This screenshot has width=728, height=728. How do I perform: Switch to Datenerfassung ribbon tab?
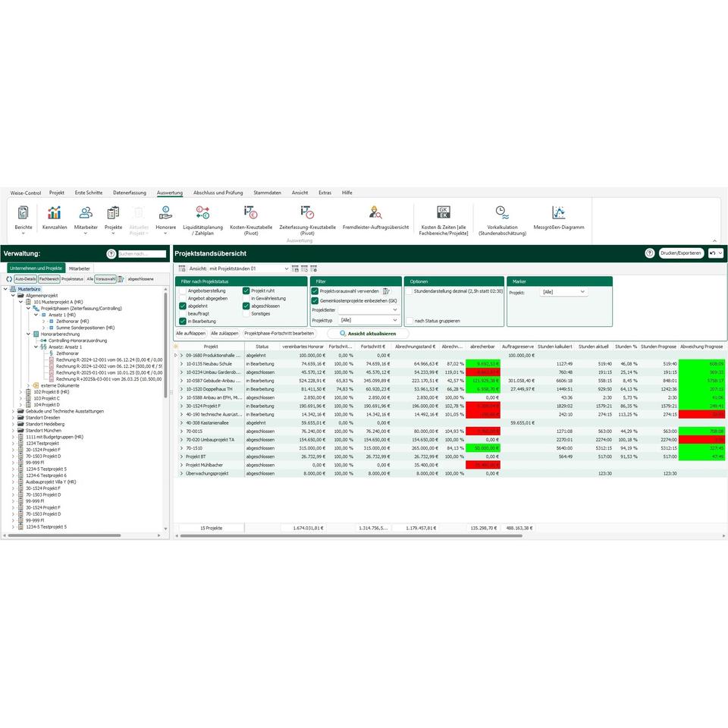130,193
